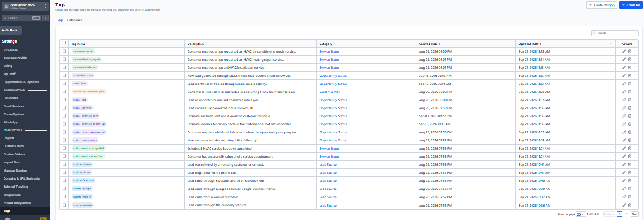Open the Labs sidebar item
This screenshot has height=220, width=644.
tap(7, 219)
